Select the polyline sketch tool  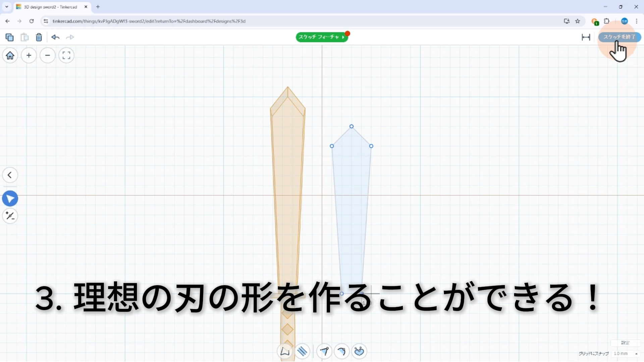pos(285,351)
